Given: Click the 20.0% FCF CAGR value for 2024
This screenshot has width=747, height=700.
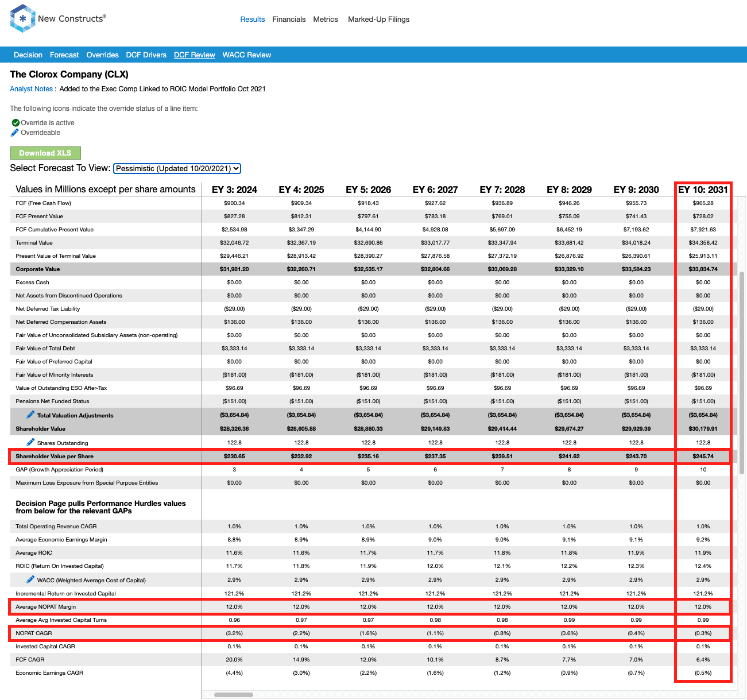Looking at the screenshot, I should [x=234, y=660].
